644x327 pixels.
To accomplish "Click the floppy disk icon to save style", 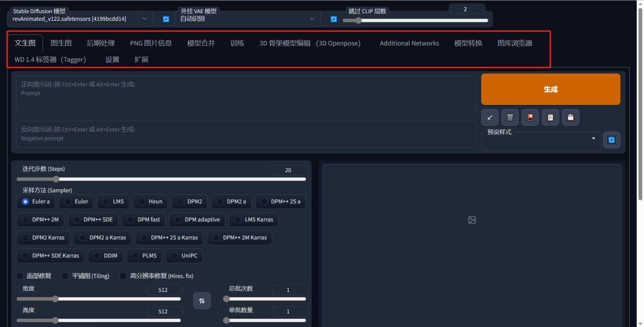I will click(571, 117).
